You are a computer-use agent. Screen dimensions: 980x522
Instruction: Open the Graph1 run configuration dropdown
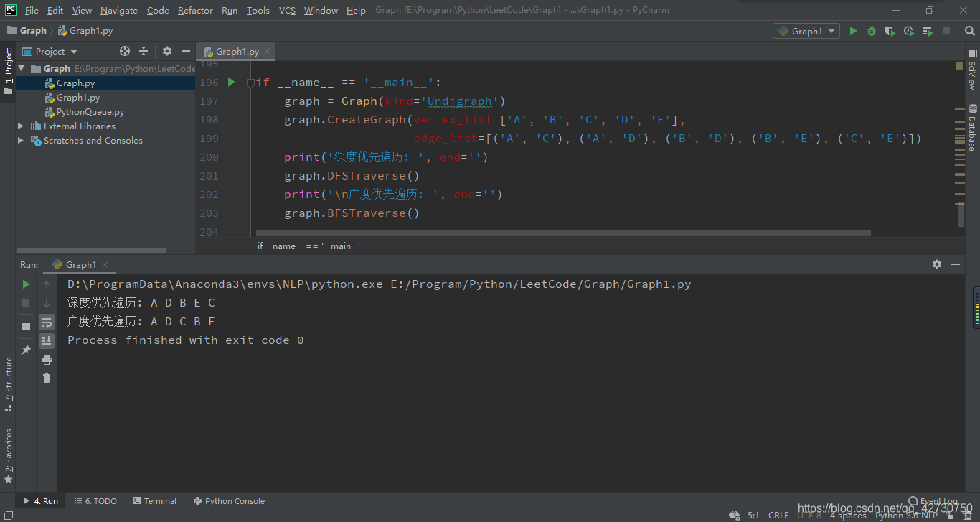pyautogui.click(x=806, y=31)
